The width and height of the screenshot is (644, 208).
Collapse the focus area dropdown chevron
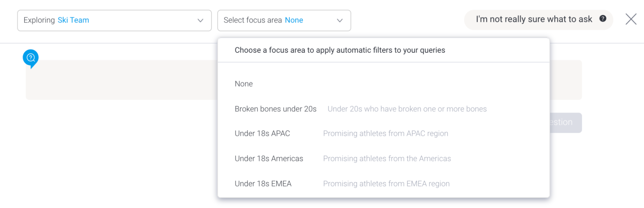pos(340,21)
